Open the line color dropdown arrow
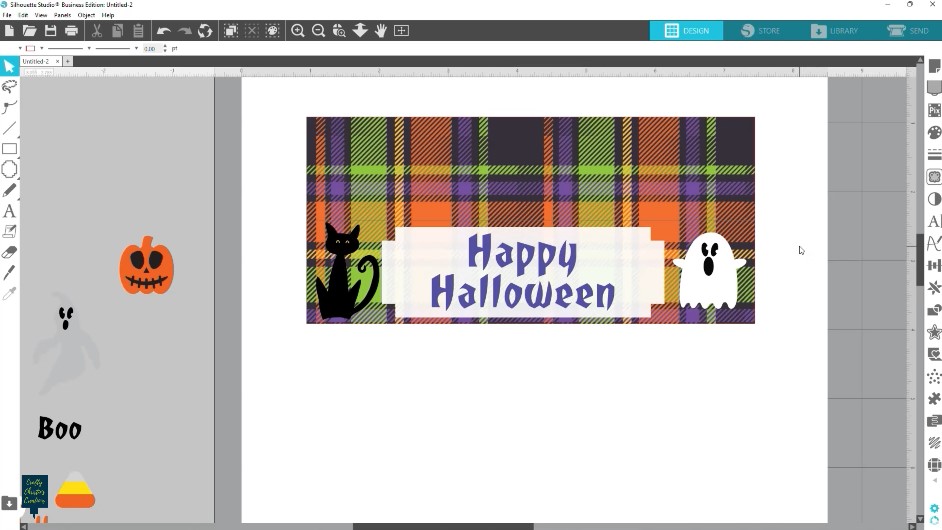Screen dimensions: 942x530 tap(41, 48)
